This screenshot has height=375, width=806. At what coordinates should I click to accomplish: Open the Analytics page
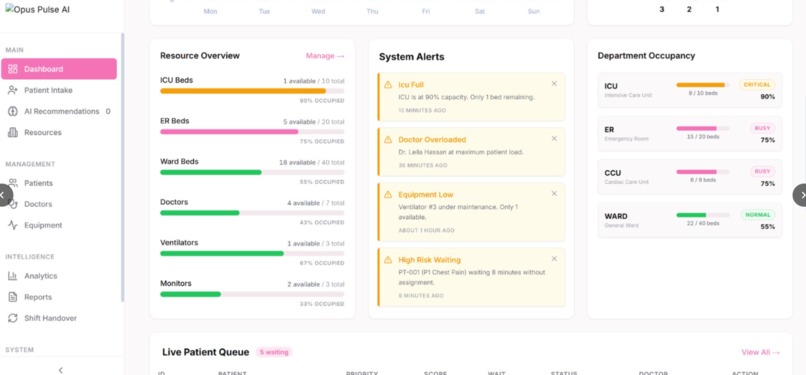click(x=59, y=276)
